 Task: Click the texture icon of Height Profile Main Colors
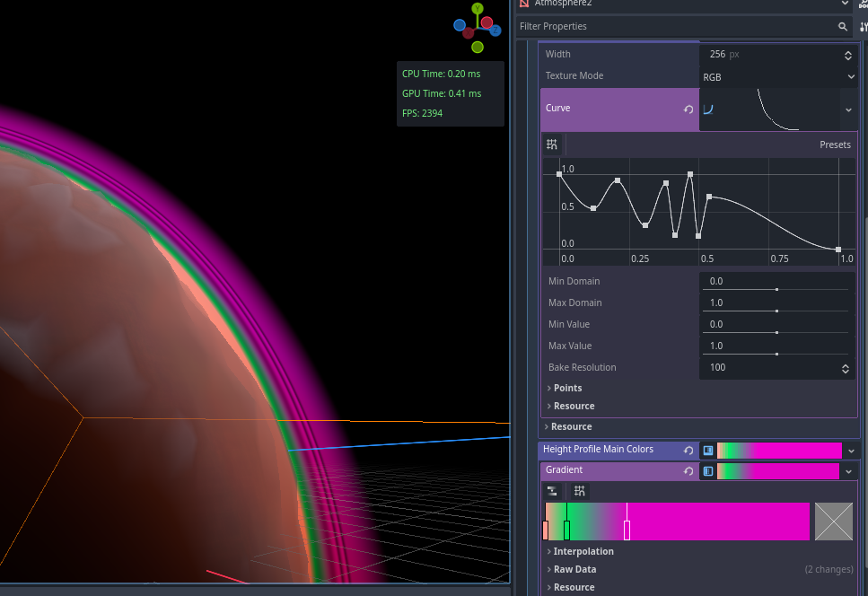708,451
